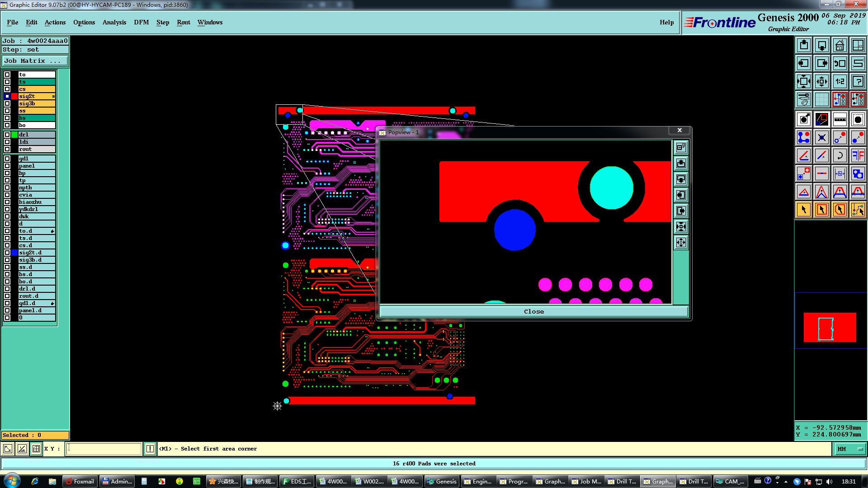The image size is (868, 488).
Task: Open the grid display icon
Action: 821,99
